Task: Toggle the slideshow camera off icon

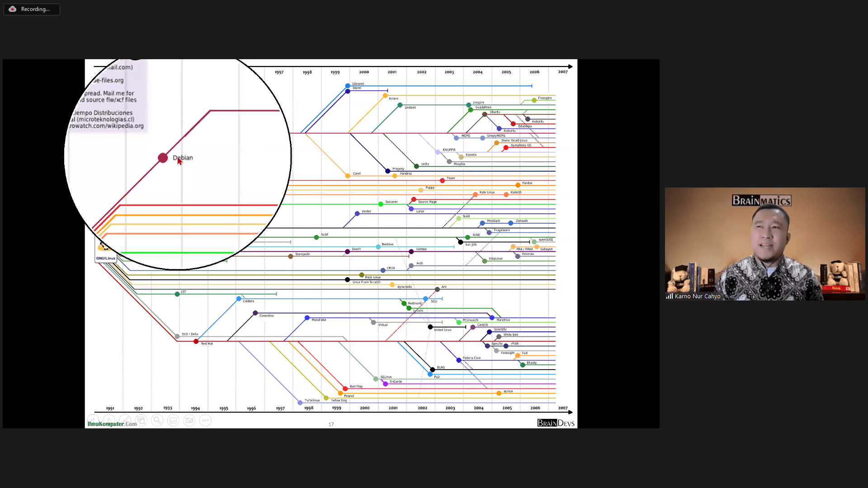Action: (x=189, y=420)
